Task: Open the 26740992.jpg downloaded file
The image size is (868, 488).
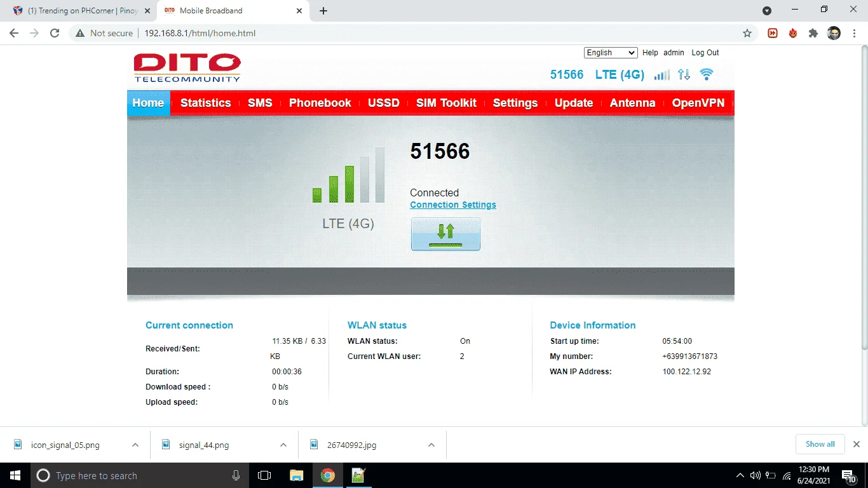Action: coord(351,445)
